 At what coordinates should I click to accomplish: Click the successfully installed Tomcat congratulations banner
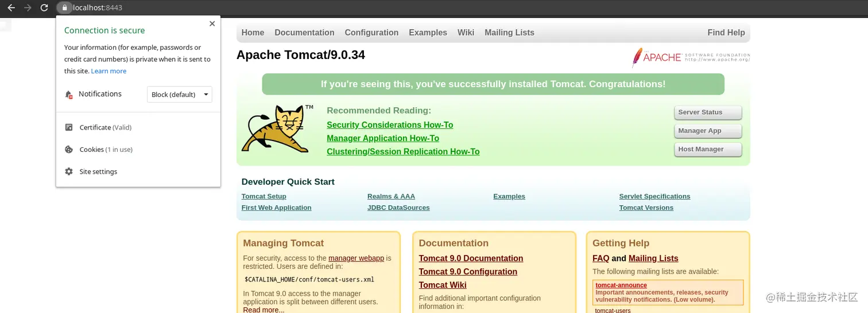(493, 84)
